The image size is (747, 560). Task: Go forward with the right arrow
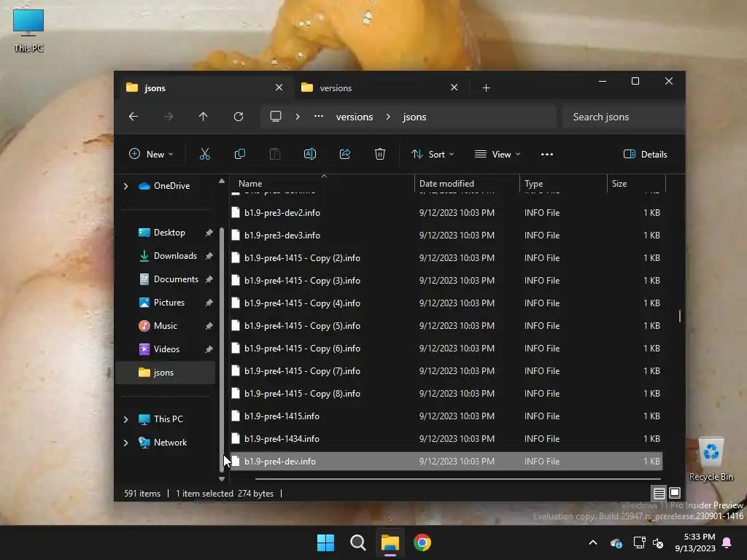[169, 117]
